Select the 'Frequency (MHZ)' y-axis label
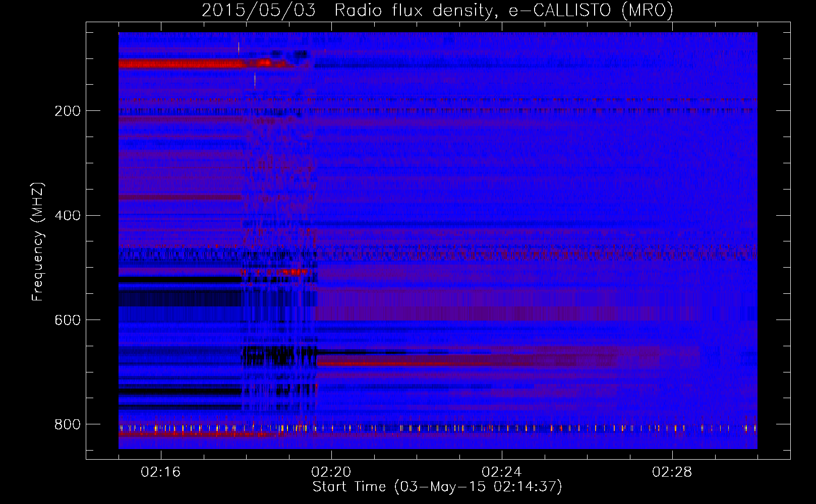 click(x=37, y=241)
